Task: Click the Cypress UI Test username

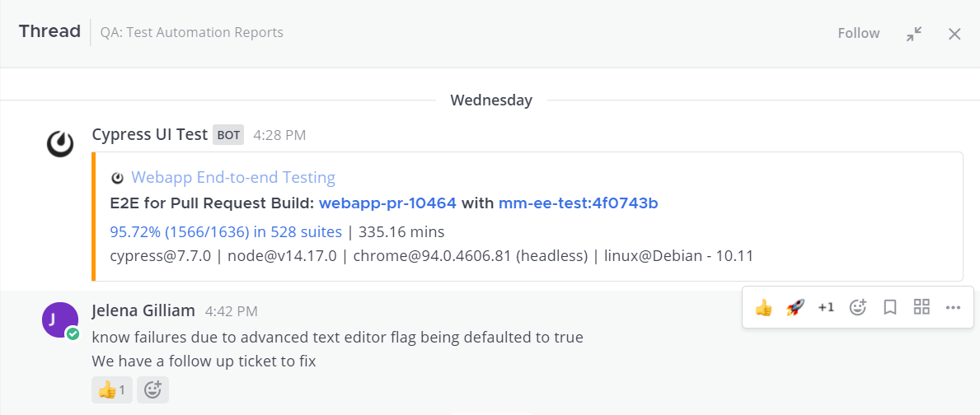Action: click(x=149, y=134)
